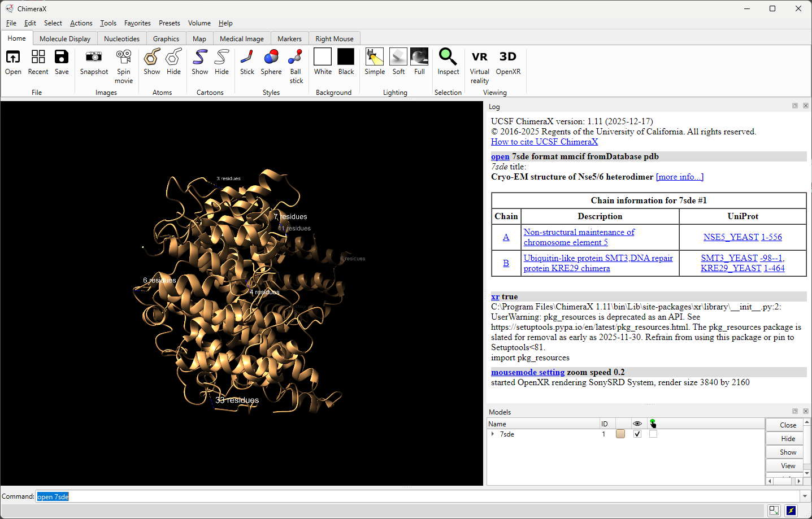Screen dimensions: 812x519
Task: Set Soft lighting mode
Action: point(398,58)
